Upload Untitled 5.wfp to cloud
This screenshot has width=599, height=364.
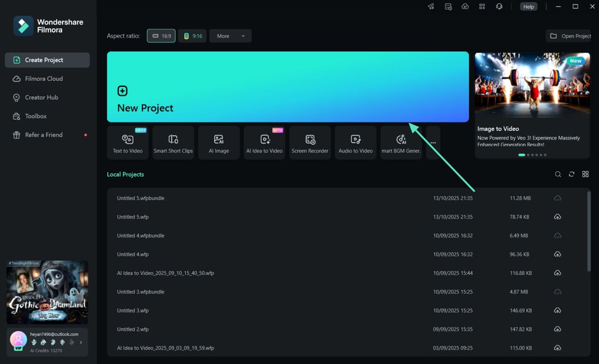coord(558,217)
